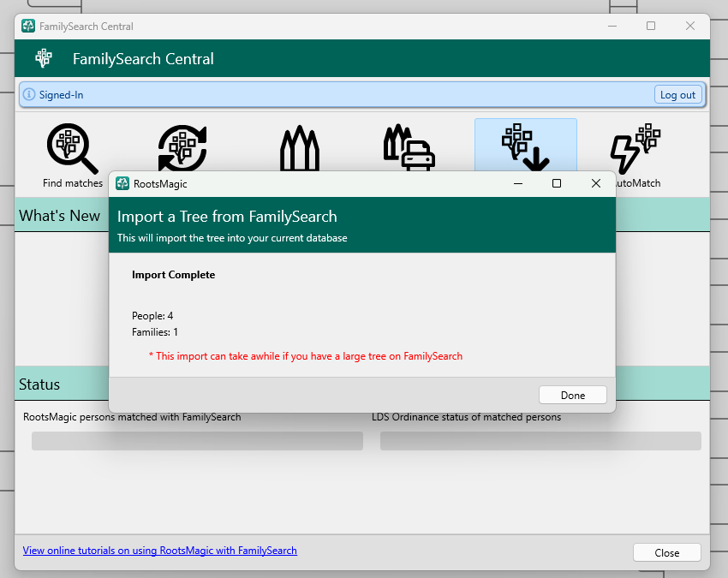
Task: Click the FamilySearch tree logo in header
Action: (44, 58)
